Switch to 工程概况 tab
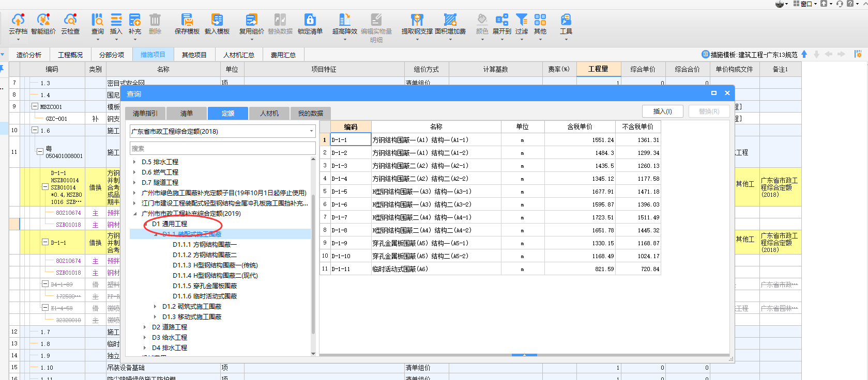This screenshot has height=380, width=868. click(70, 55)
